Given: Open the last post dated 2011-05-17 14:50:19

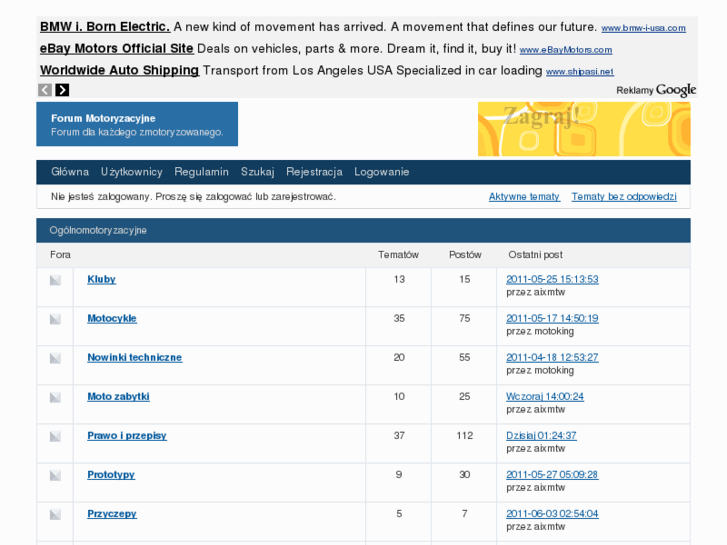Looking at the screenshot, I should pyautogui.click(x=552, y=318).
